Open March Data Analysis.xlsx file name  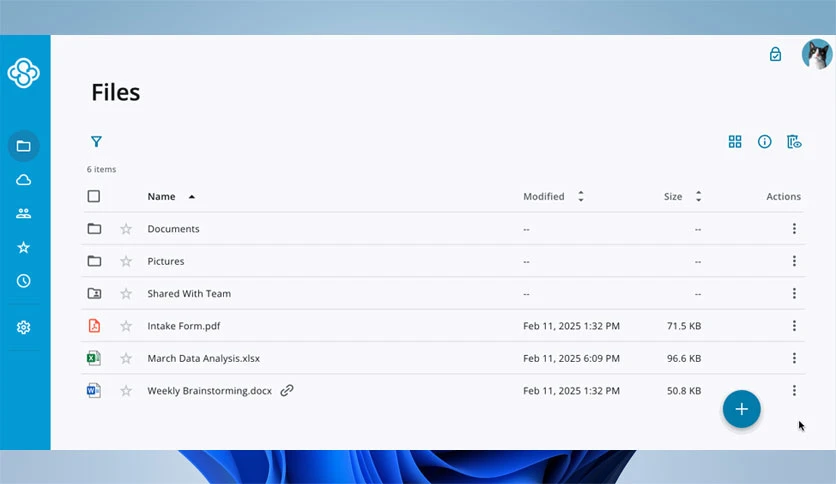tap(204, 358)
